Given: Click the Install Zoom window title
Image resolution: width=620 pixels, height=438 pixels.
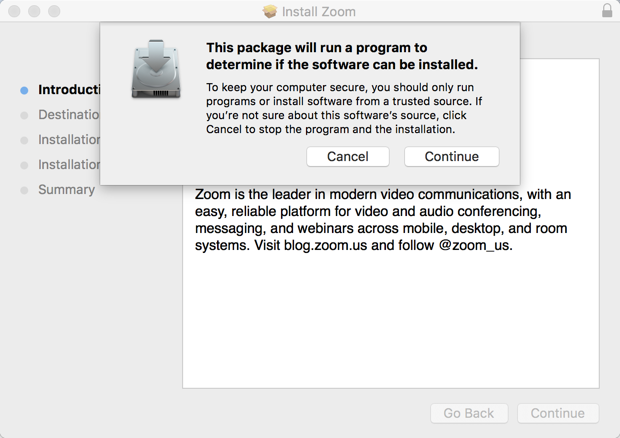Looking at the screenshot, I should coord(319,12).
